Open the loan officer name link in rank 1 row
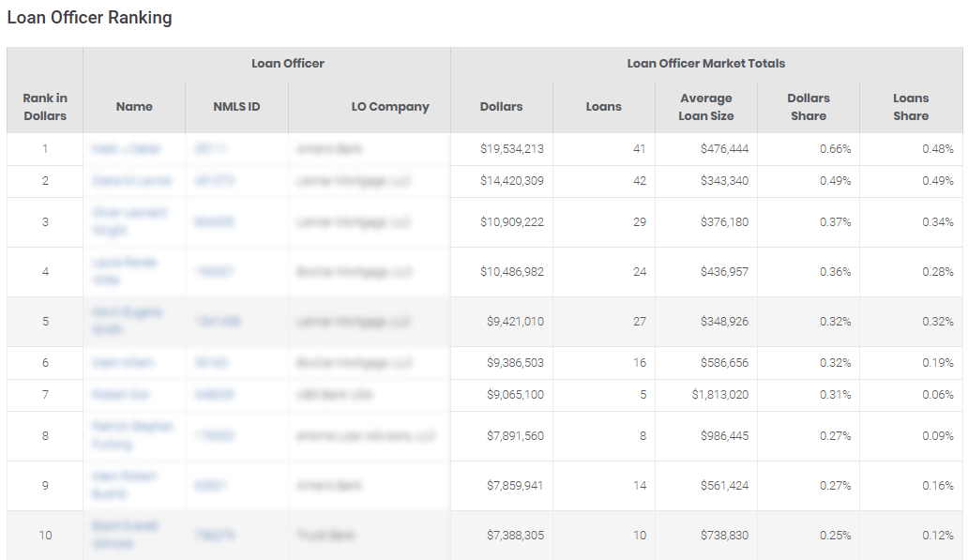 126,149
